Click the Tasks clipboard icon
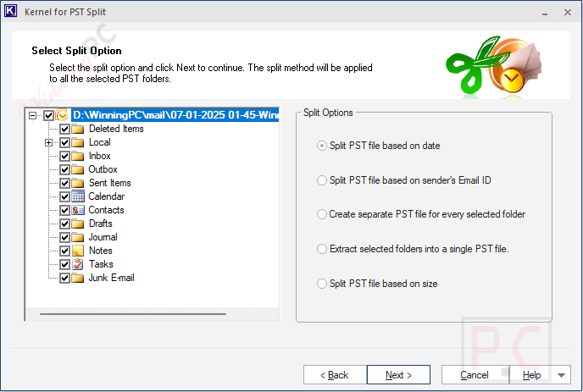This screenshot has width=583, height=392. coord(78,264)
